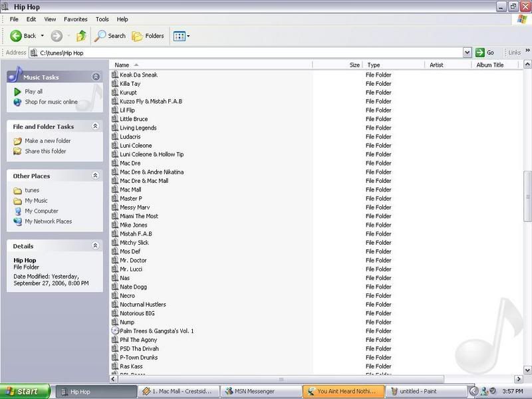The height and width of the screenshot is (399, 532).
Task: Click the Share this folder icon
Action: click(17, 152)
